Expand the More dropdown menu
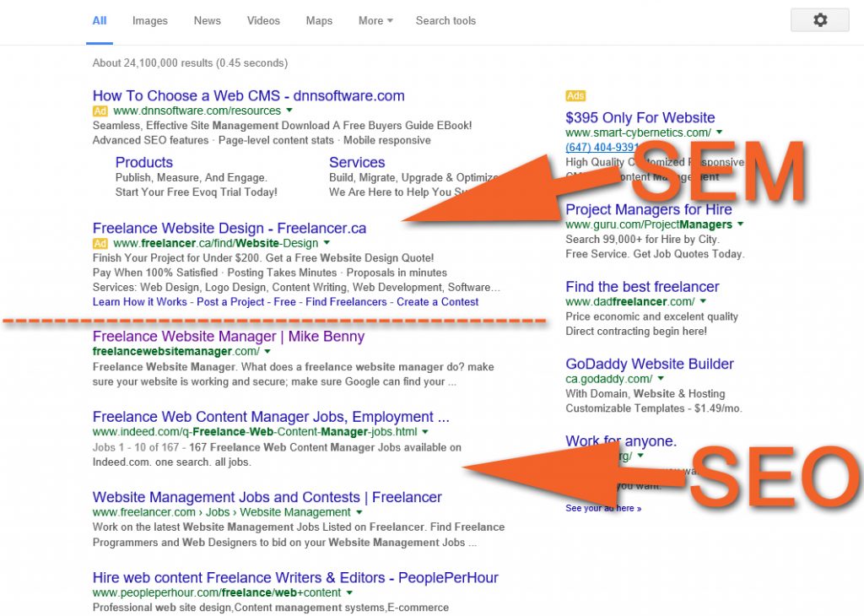This screenshot has width=864, height=616. pyautogui.click(x=375, y=21)
